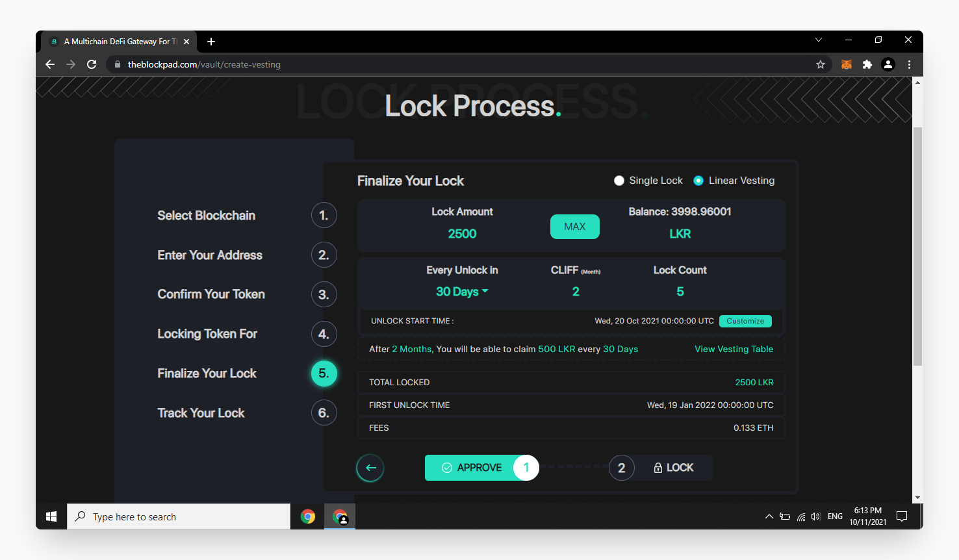The height and width of the screenshot is (560, 959).
Task: Bookmark this page with the star icon
Action: coord(821,64)
